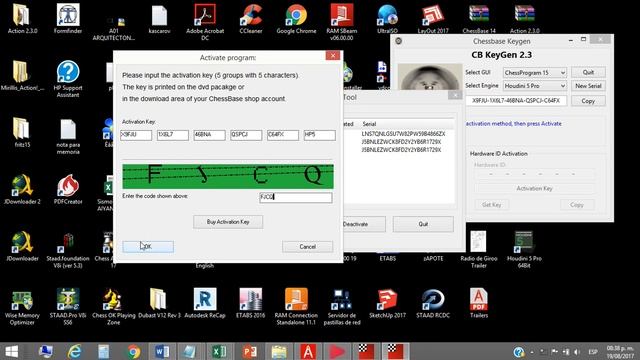Select serial LNS7QNLG5U7W82PW59B4866ZX row
The width and height of the screenshot is (640, 360).
403,134
